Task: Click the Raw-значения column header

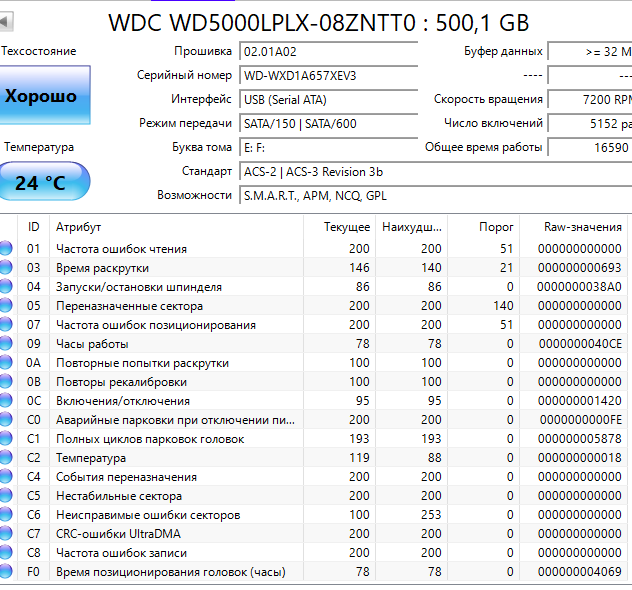Action: (x=582, y=227)
